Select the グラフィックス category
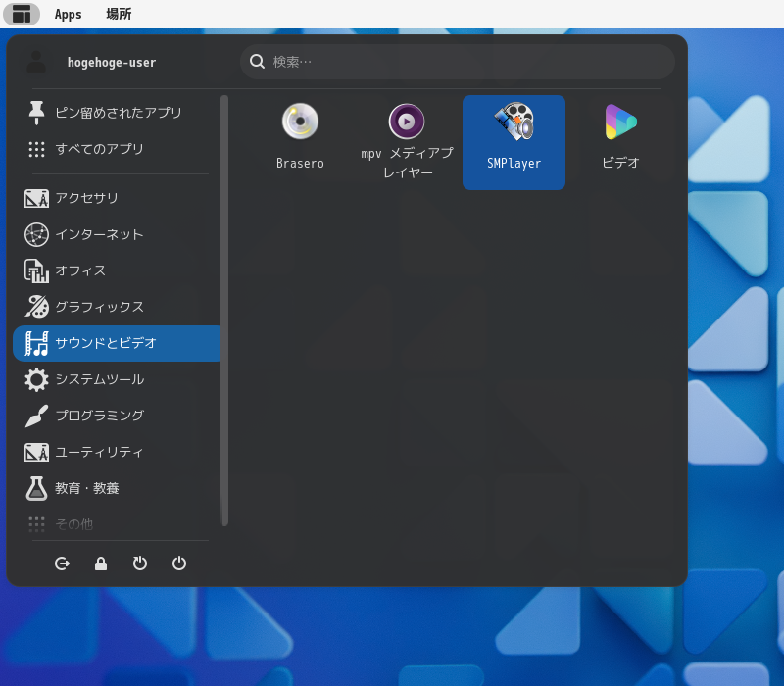 coord(117,307)
